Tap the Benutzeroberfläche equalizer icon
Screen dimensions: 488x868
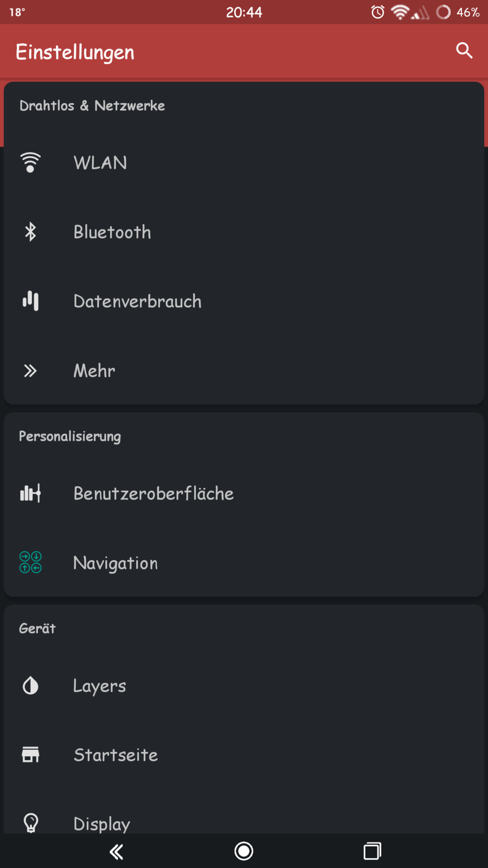pyautogui.click(x=30, y=493)
